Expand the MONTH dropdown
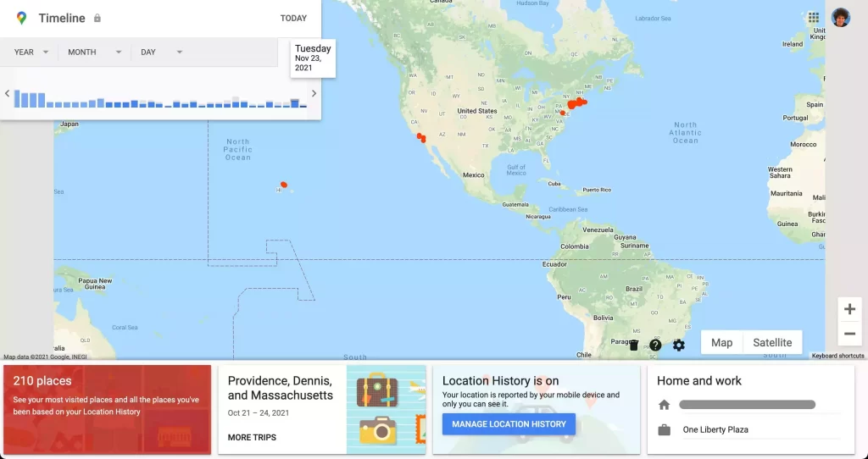This screenshot has height=459, width=868. (94, 52)
